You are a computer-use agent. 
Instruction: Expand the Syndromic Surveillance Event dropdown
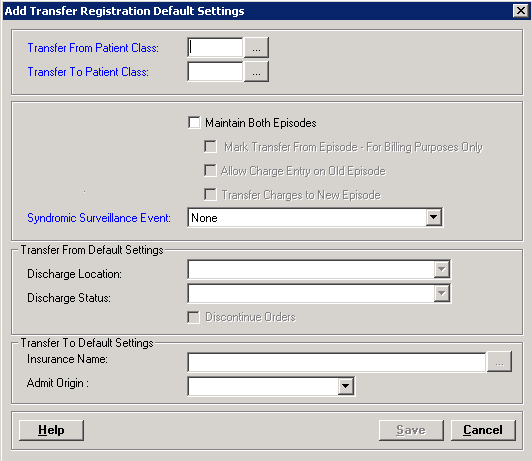(x=434, y=217)
